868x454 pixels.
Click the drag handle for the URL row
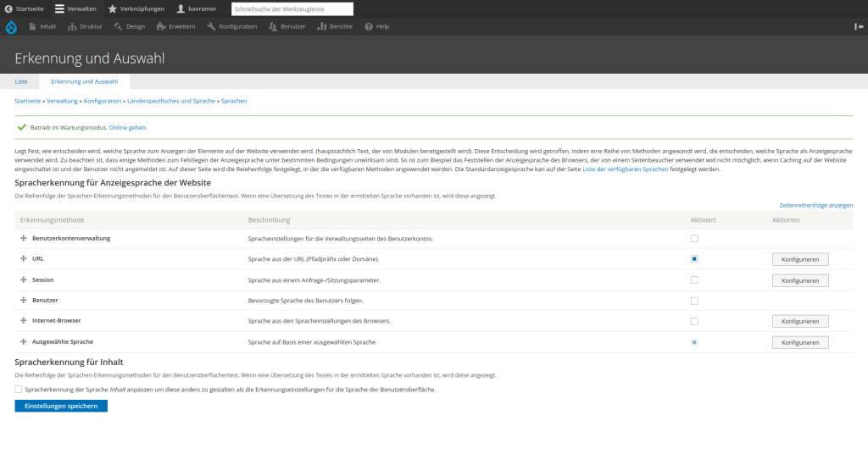point(23,259)
